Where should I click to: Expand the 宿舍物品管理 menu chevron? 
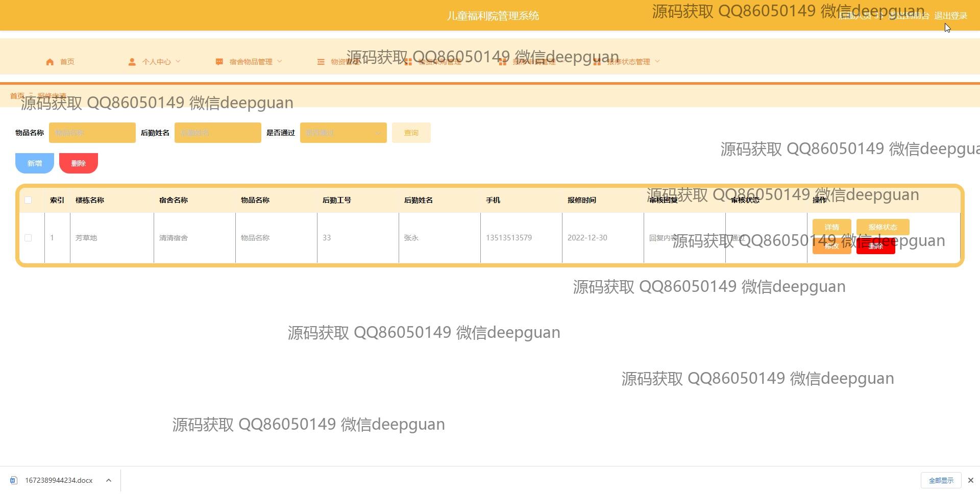coord(280,61)
